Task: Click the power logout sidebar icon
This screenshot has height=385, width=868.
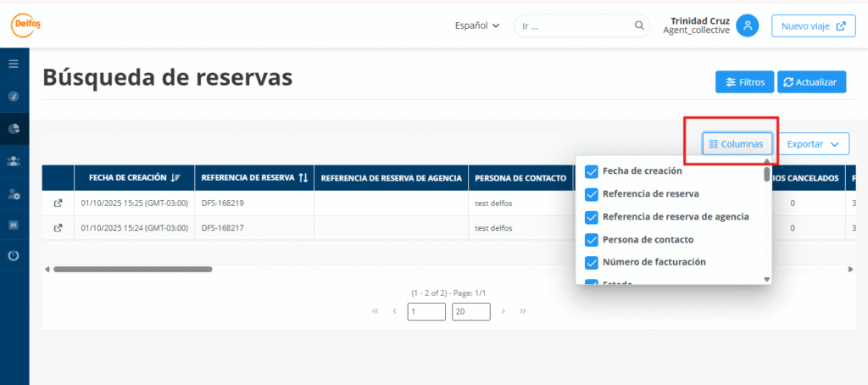Action: point(14,255)
